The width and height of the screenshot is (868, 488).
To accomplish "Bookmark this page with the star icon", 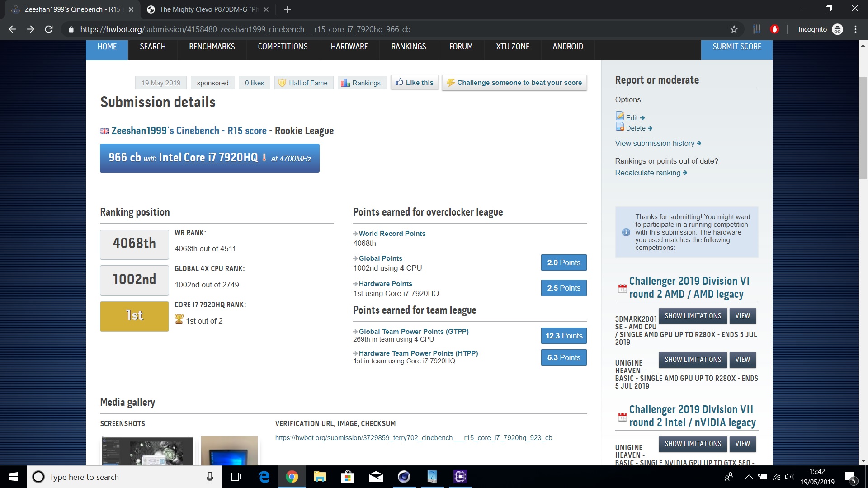I will click(x=734, y=29).
